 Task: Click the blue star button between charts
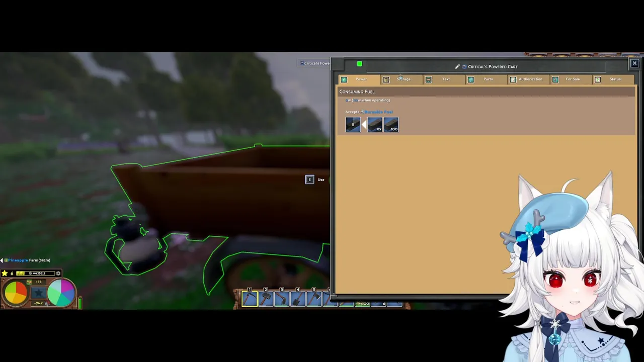pos(38,293)
